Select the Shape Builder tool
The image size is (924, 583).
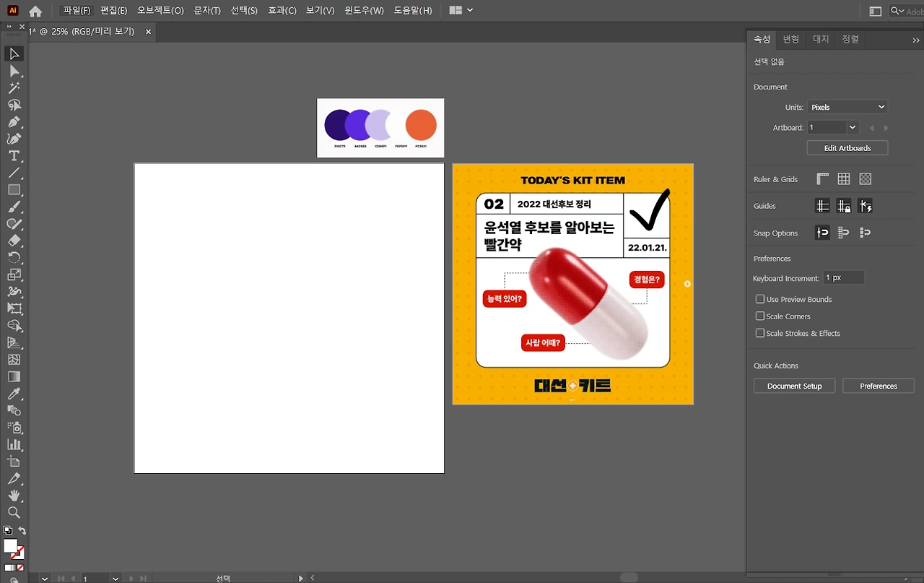tap(14, 326)
